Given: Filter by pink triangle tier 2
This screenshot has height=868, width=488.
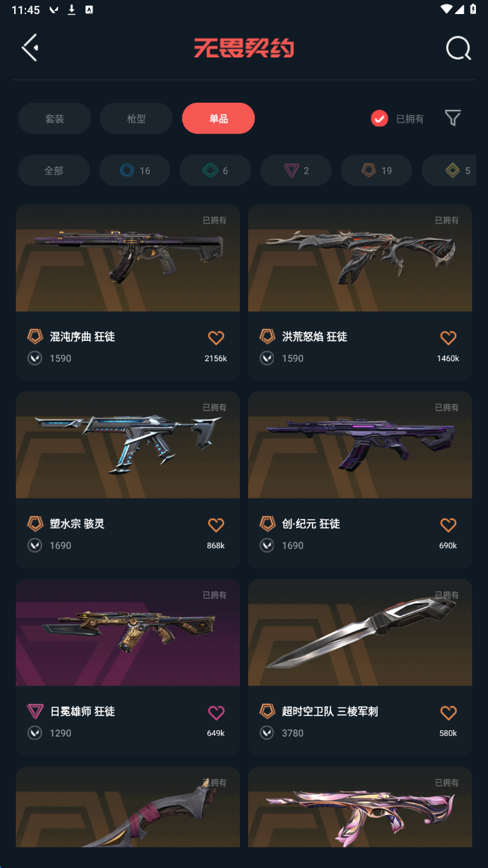Looking at the screenshot, I should pos(296,170).
